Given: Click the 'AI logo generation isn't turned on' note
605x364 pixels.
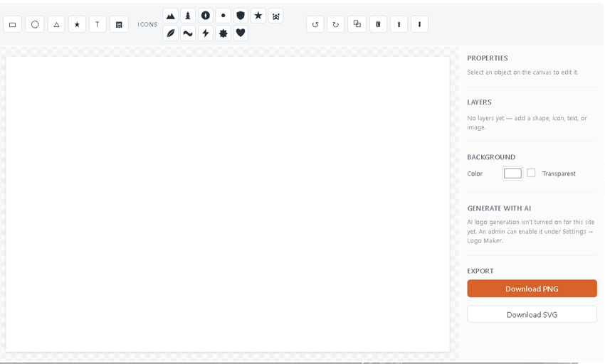Looking at the screenshot, I should tap(531, 231).
